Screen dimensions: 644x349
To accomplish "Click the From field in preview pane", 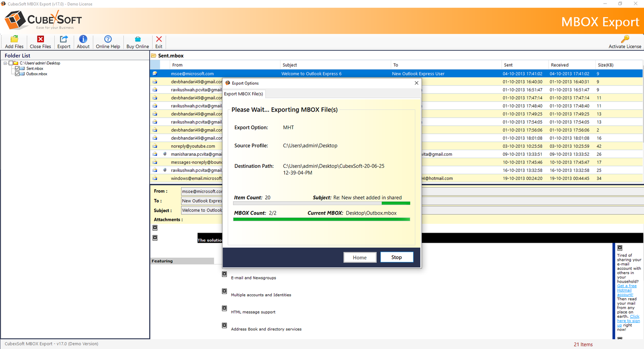I will (x=202, y=191).
